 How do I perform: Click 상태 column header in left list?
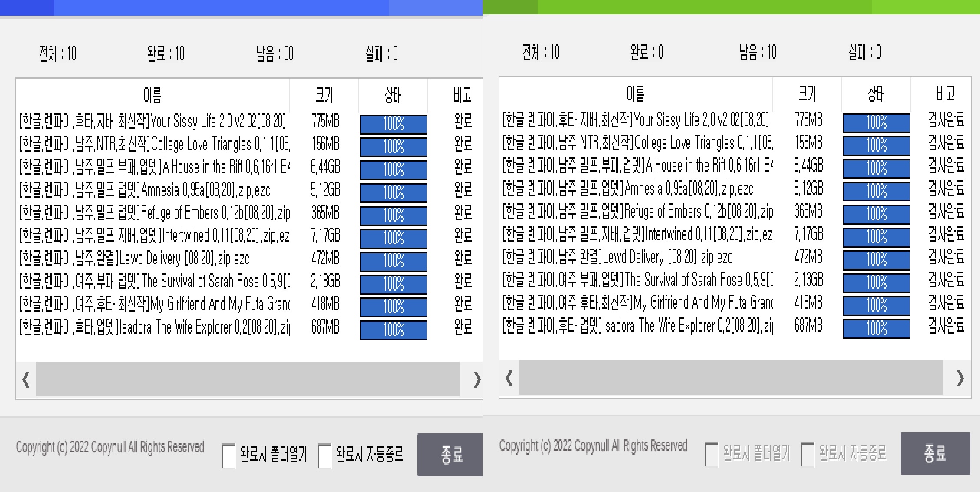pos(393,94)
